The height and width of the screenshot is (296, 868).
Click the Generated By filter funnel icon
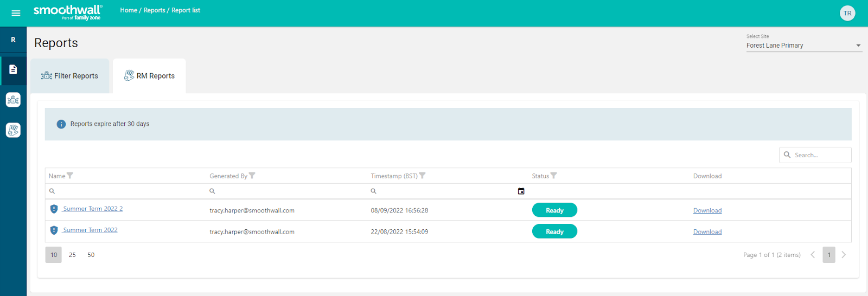pyautogui.click(x=252, y=176)
